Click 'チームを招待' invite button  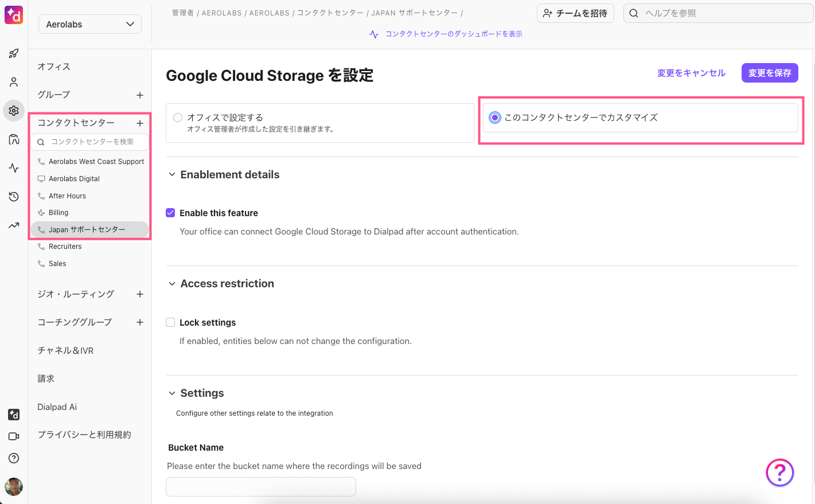click(x=575, y=13)
